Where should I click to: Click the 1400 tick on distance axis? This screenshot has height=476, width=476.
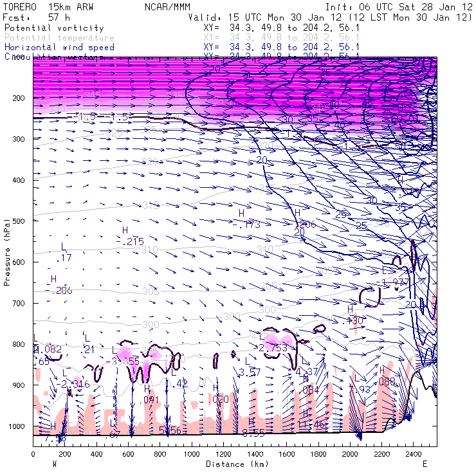(x=255, y=454)
